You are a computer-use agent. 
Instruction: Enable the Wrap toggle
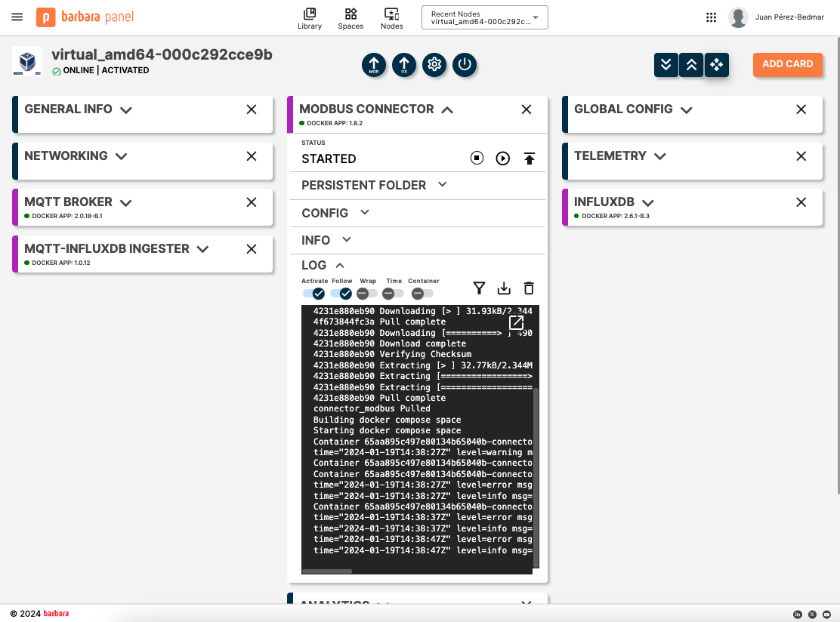367,293
